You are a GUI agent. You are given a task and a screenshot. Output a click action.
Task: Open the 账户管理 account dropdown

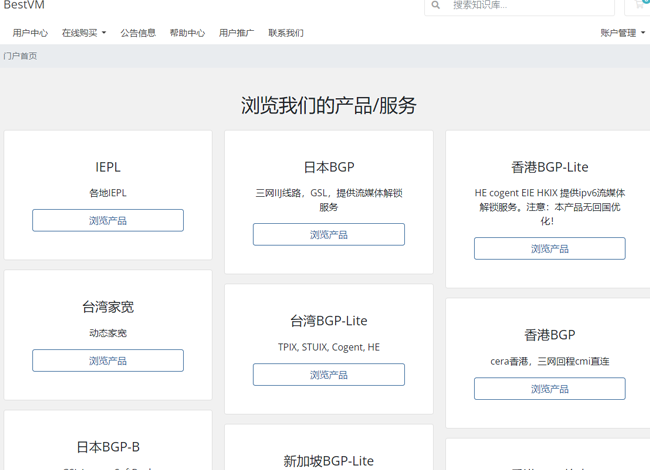coord(622,33)
